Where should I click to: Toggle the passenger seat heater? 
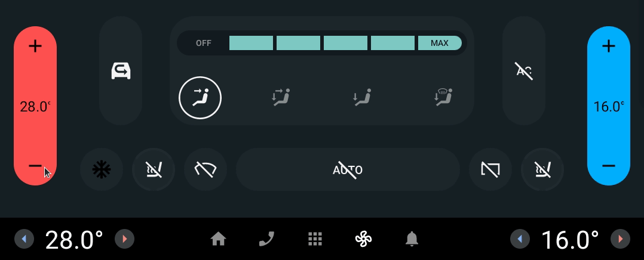pyautogui.click(x=542, y=169)
